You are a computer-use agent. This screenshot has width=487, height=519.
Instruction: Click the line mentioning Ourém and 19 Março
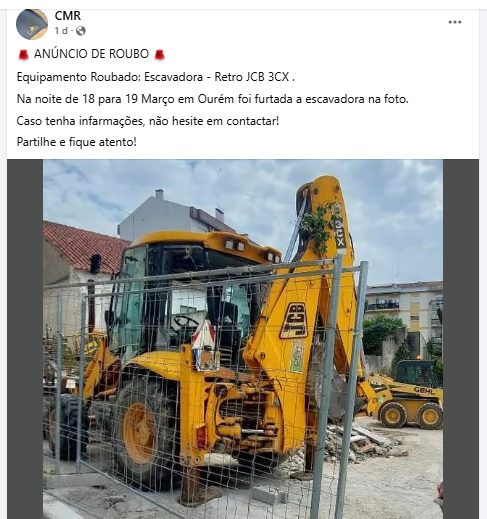(213, 99)
